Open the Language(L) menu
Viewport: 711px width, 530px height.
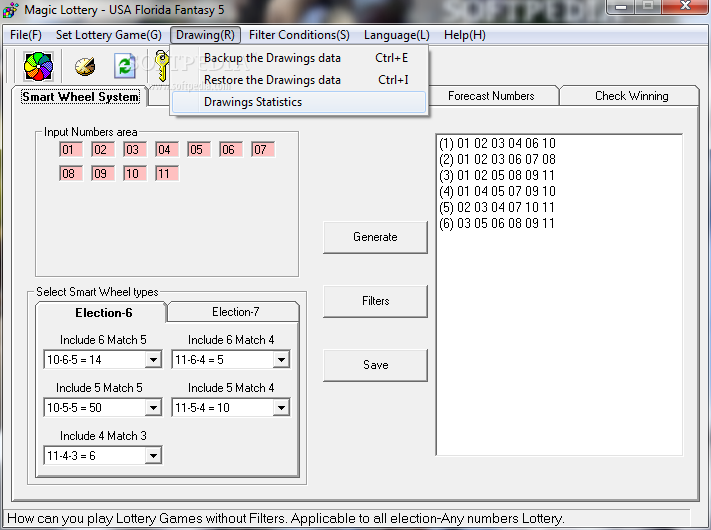pos(396,35)
